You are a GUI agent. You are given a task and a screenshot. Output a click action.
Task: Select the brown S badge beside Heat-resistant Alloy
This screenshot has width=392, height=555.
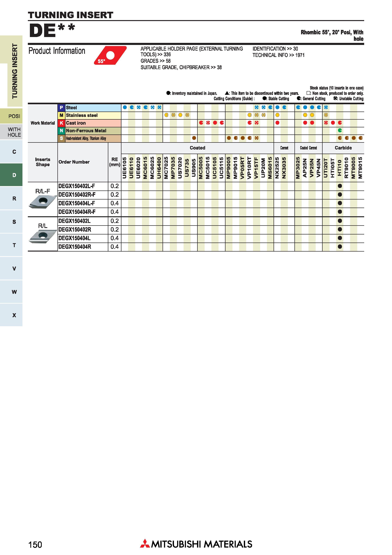pyautogui.click(x=61, y=138)
